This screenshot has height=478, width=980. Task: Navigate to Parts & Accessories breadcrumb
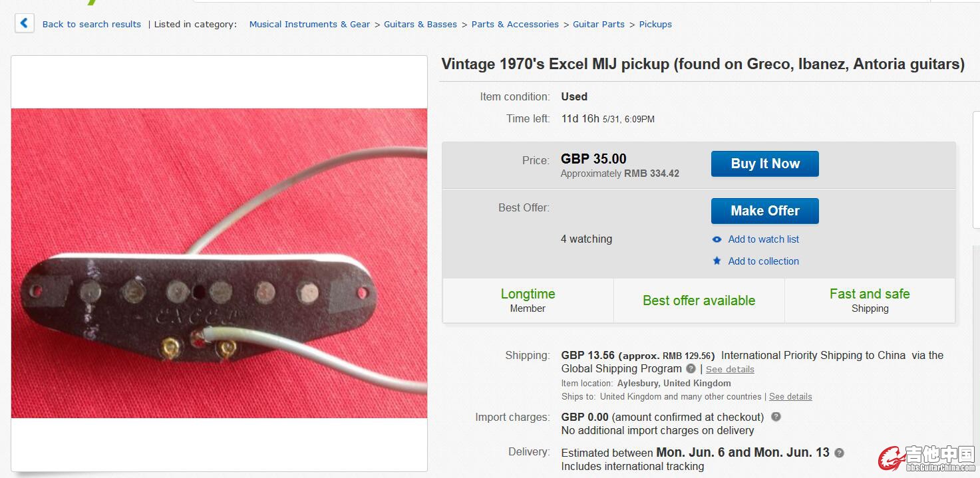[x=515, y=25]
